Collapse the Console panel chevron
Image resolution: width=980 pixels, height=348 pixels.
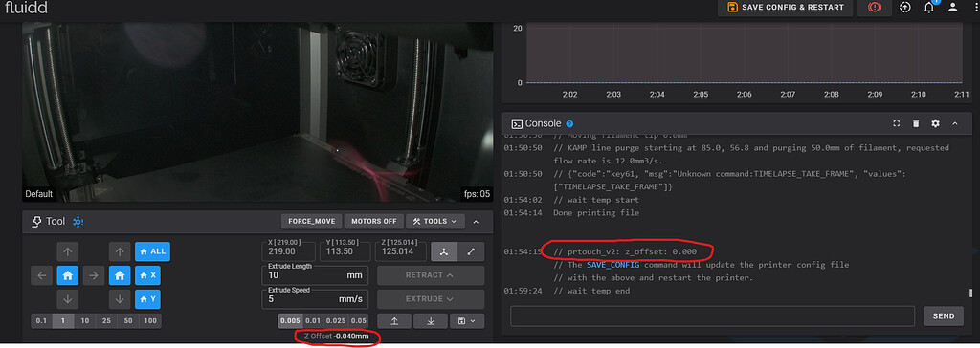point(955,123)
